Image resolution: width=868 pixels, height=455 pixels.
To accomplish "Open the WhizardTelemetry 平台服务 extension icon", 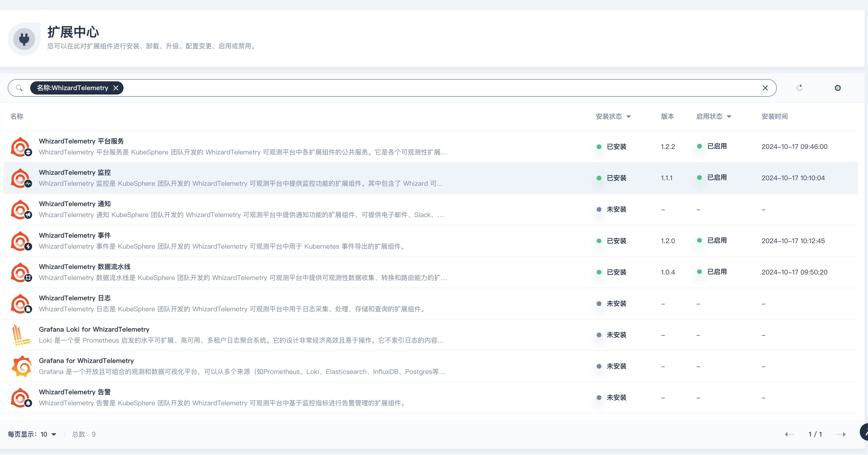I will pyautogui.click(x=21, y=147).
